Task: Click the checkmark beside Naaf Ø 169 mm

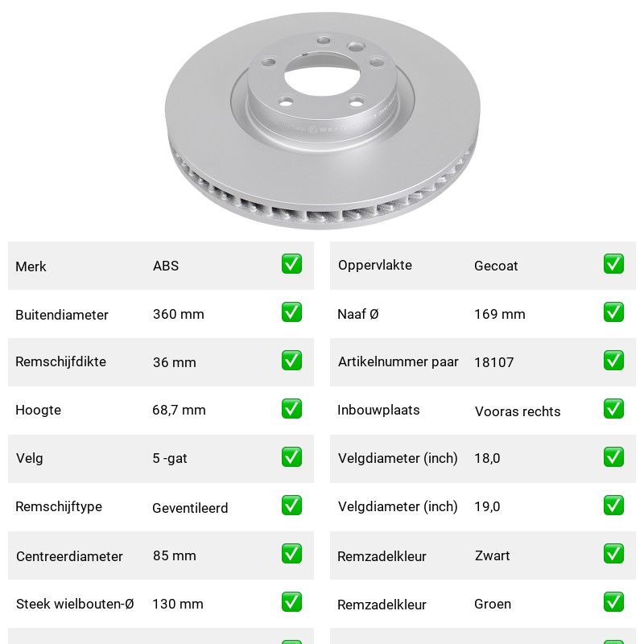Action: pos(613,312)
